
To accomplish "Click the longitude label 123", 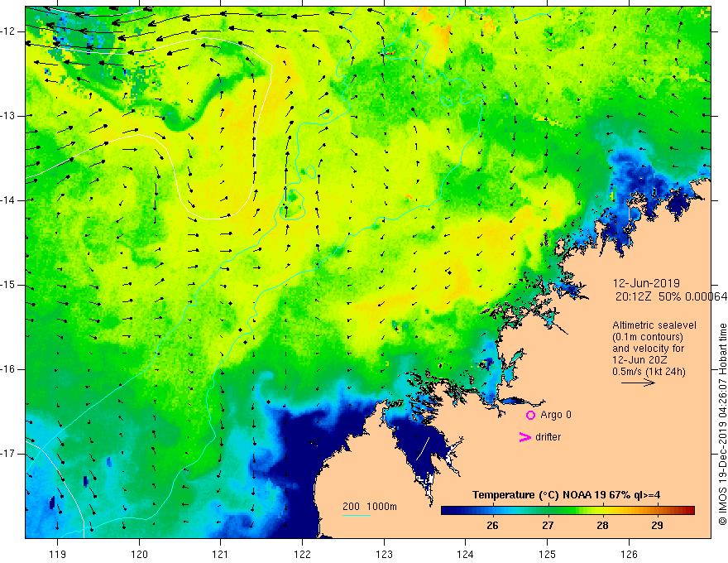I will 384,554.
